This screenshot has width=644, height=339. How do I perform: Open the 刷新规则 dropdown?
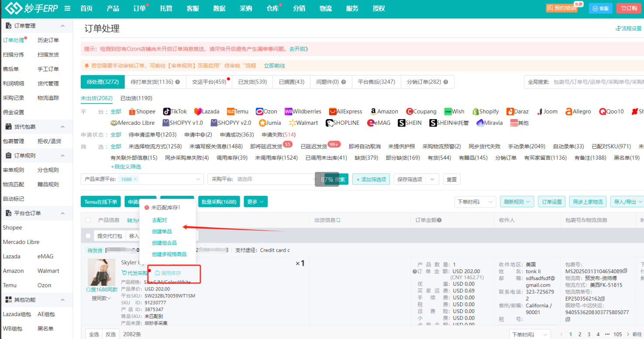click(x=517, y=202)
